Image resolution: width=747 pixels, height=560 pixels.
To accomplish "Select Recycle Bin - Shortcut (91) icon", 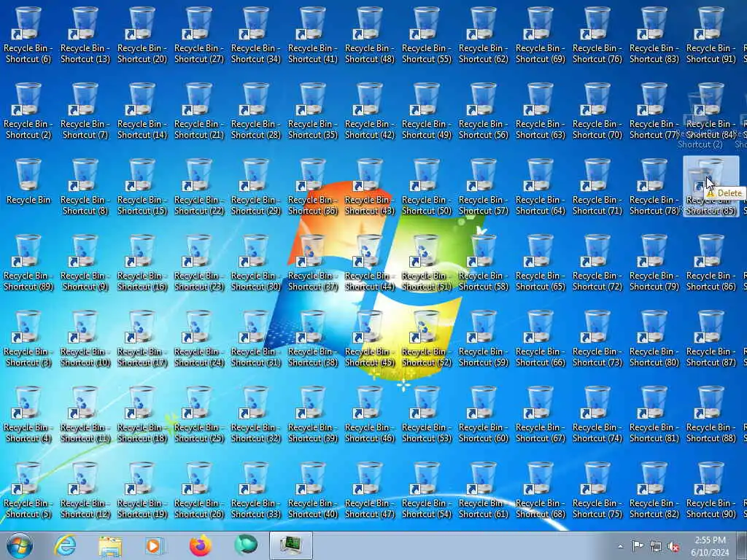I will (711, 36).
